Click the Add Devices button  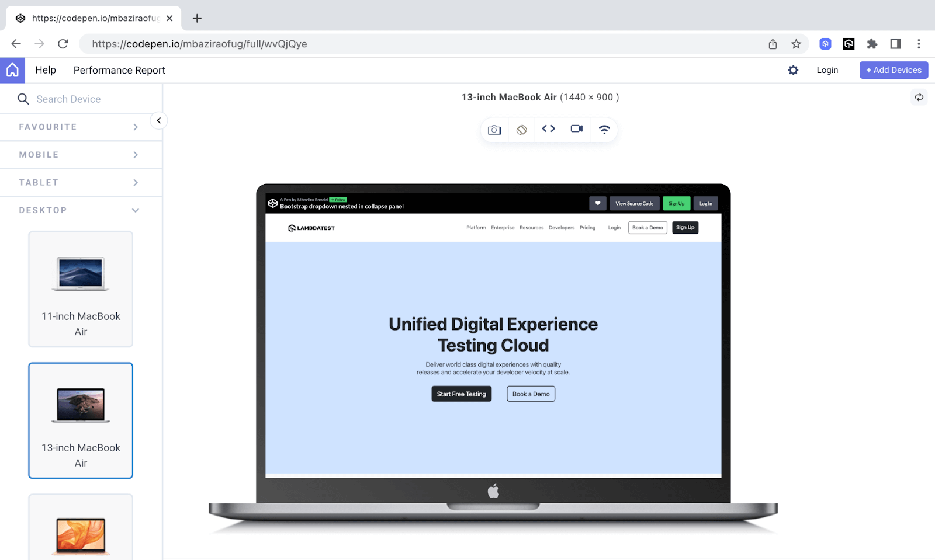coord(894,70)
